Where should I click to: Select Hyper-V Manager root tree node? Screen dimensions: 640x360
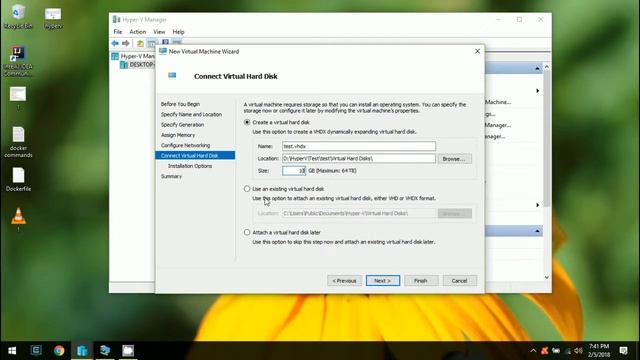pos(133,56)
